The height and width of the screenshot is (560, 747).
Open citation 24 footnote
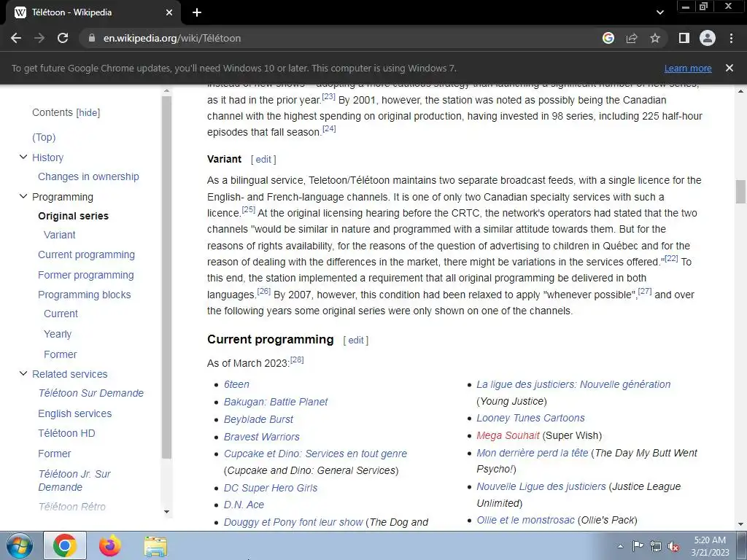click(329, 128)
